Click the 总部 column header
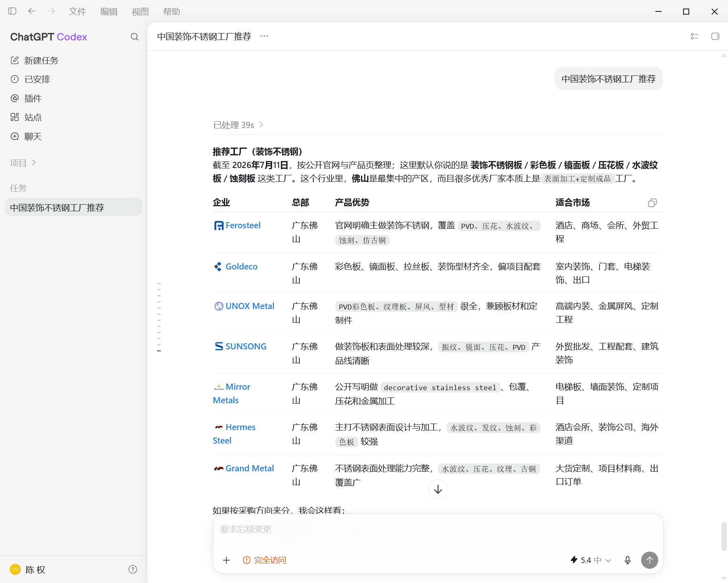 301,203
